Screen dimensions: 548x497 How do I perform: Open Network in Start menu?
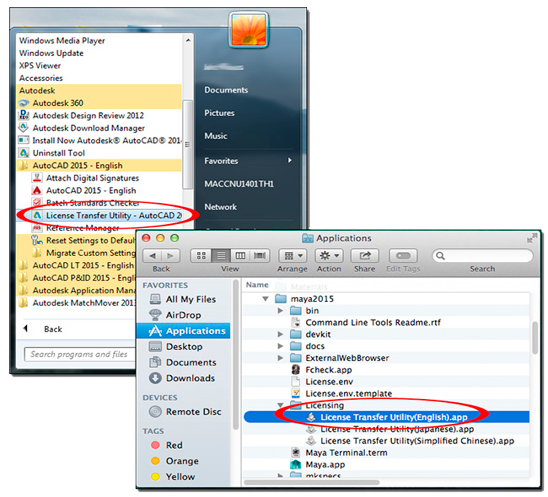point(220,207)
